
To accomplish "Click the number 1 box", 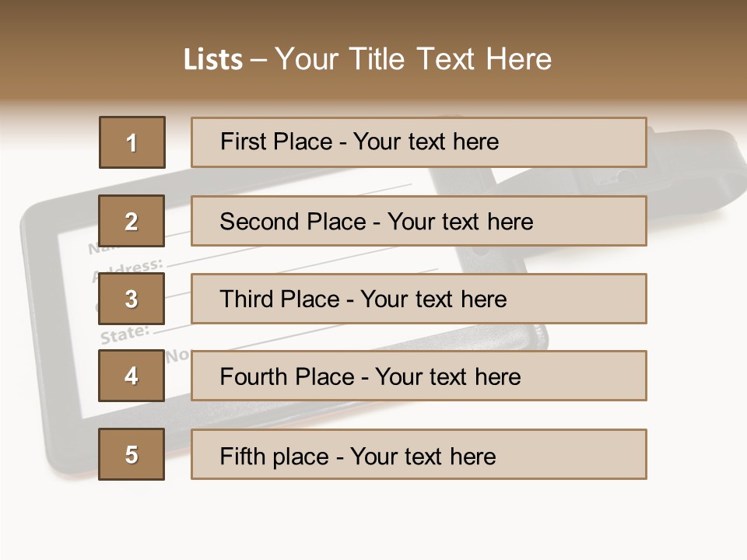I will (132, 142).
